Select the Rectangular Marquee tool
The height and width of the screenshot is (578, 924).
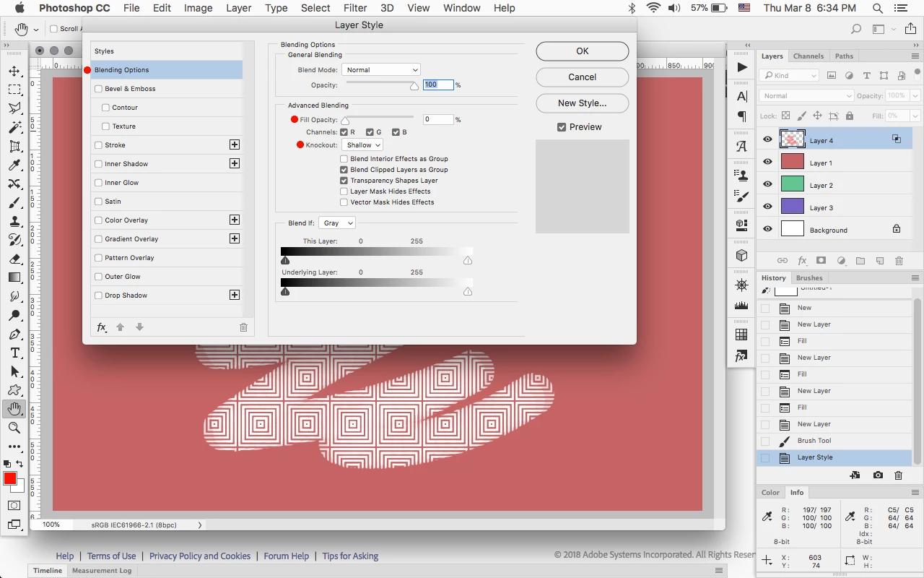(x=14, y=90)
